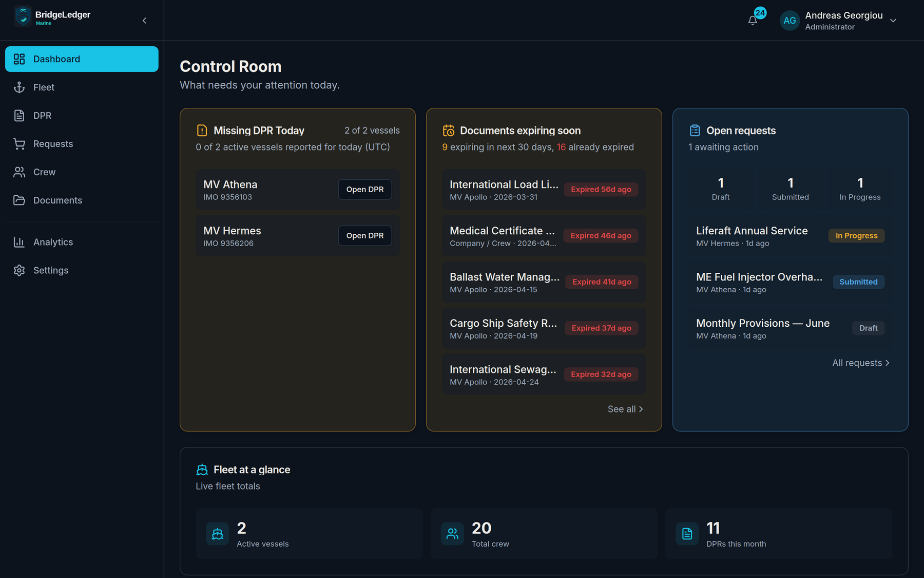Click the Crew people icon in sidebar
The image size is (924, 578).
[x=19, y=172]
